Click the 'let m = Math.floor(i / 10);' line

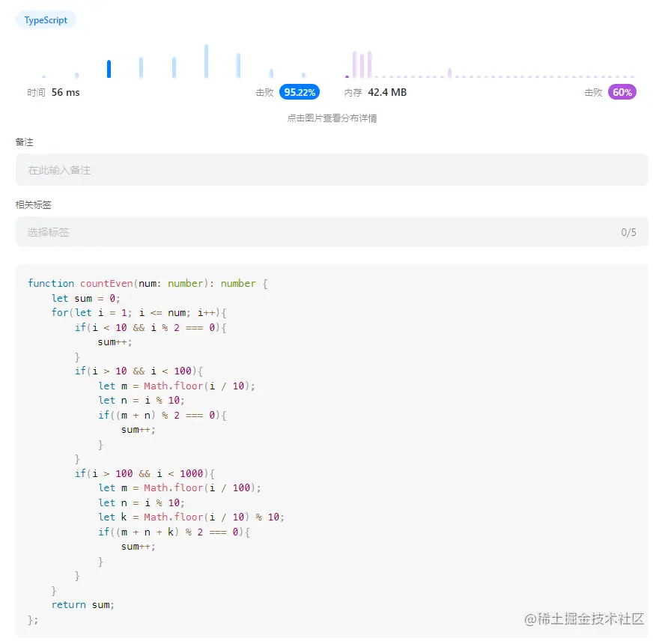(177, 386)
